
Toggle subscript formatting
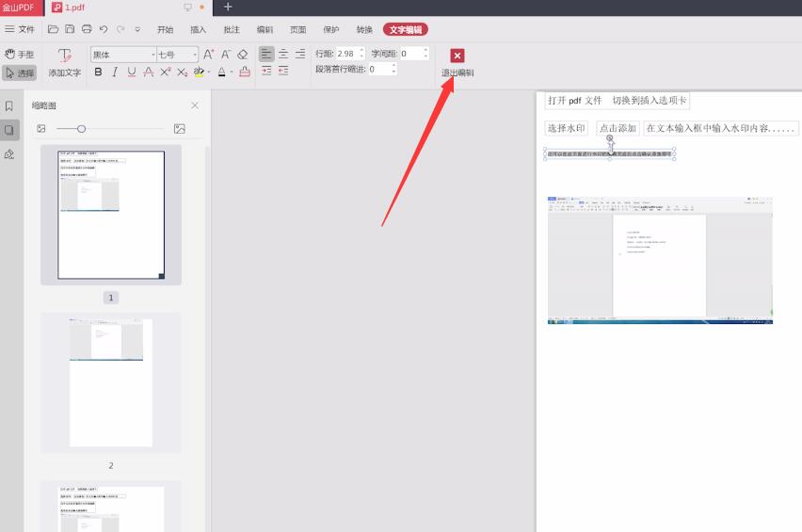click(182, 73)
